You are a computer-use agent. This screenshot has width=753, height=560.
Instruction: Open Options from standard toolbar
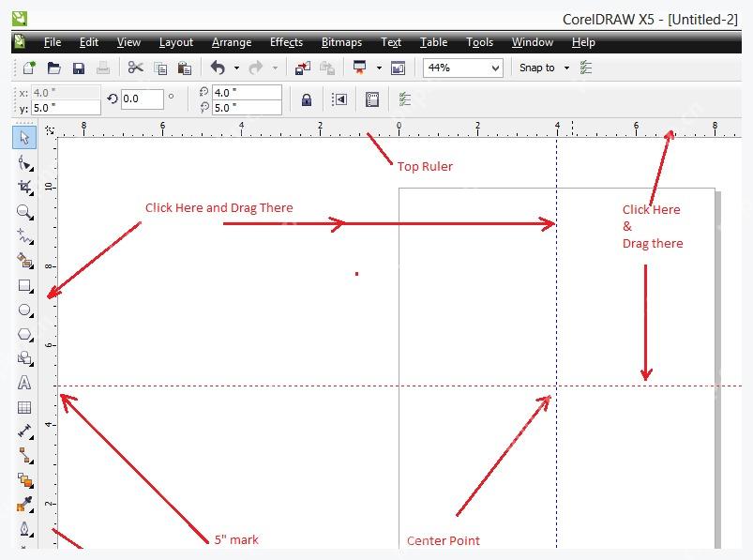pos(585,68)
